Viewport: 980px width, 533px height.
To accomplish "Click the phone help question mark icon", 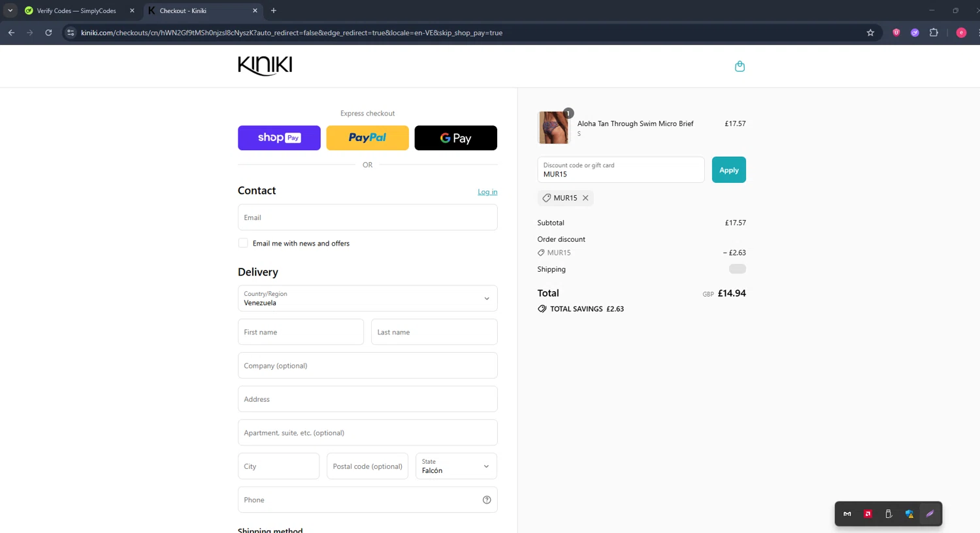I will pyautogui.click(x=487, y=500).
